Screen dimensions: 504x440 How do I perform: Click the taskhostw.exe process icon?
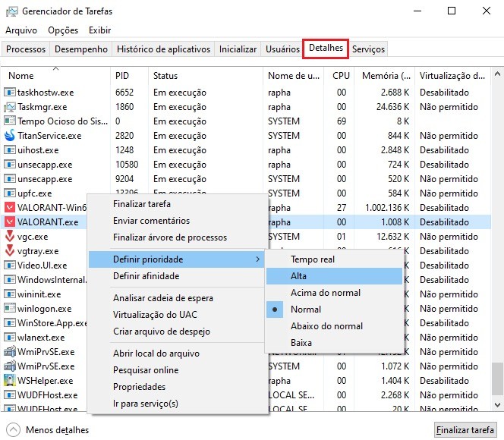[10, 93]
